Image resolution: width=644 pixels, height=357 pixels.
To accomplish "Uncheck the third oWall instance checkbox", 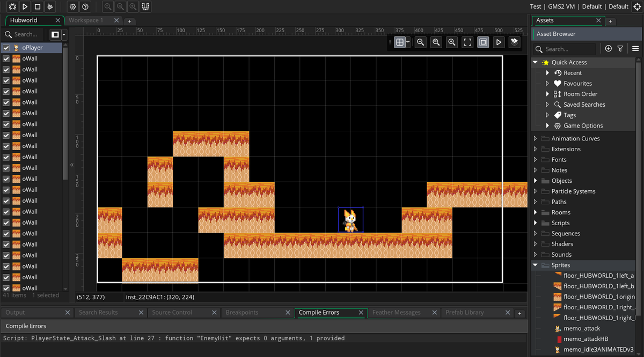I will 6,80.
